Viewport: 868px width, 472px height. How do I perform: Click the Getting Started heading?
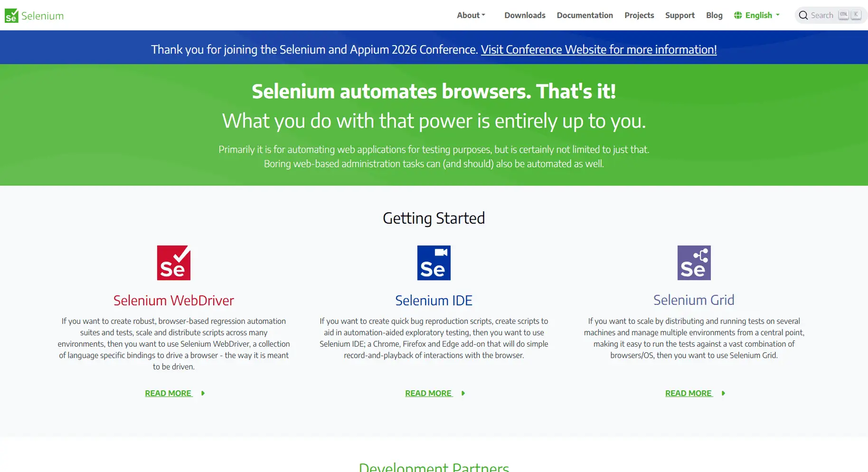[434, 218]
